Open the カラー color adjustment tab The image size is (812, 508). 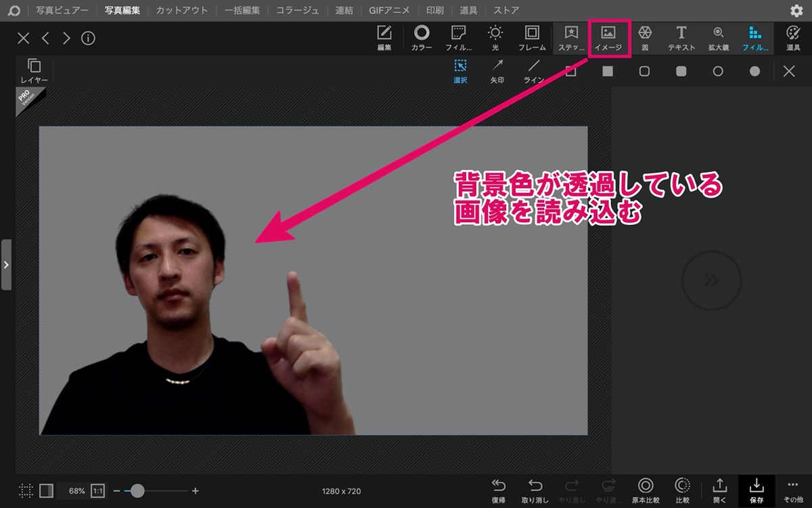coord(422,39)
